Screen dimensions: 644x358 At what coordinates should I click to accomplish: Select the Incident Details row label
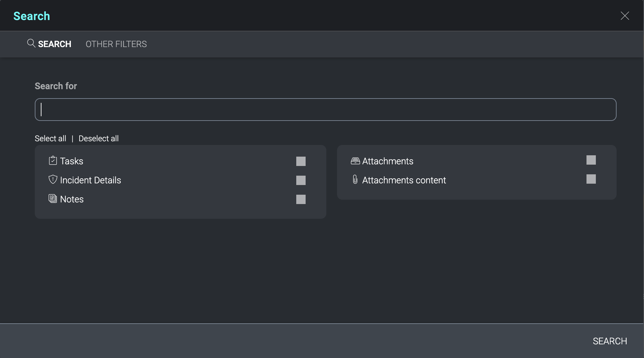90,180
